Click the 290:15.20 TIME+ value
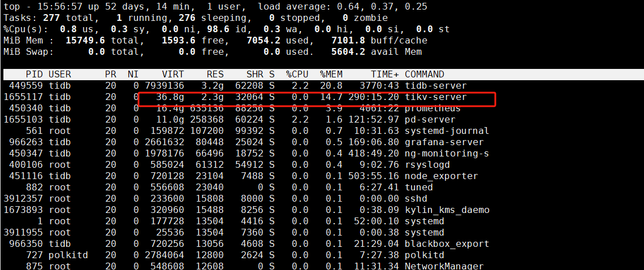Screen dimensions: 644x270 [x=374, y=97]
